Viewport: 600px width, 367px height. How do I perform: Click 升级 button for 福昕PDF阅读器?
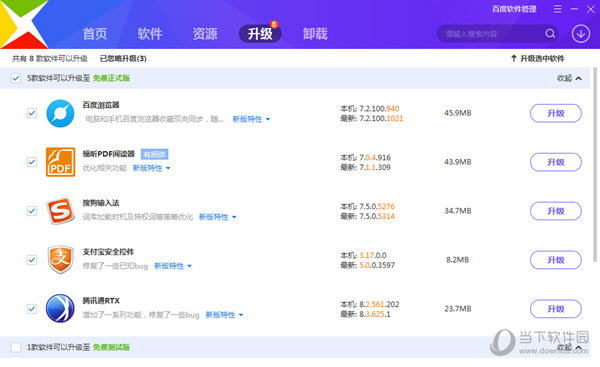(x=556, y=162)
